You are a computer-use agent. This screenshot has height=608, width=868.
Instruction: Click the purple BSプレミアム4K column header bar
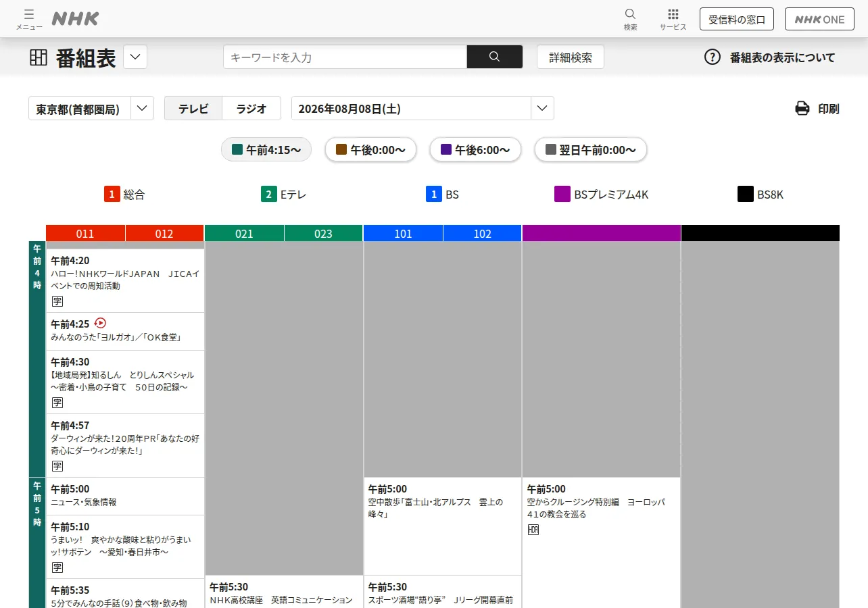[x=602, y=233]
